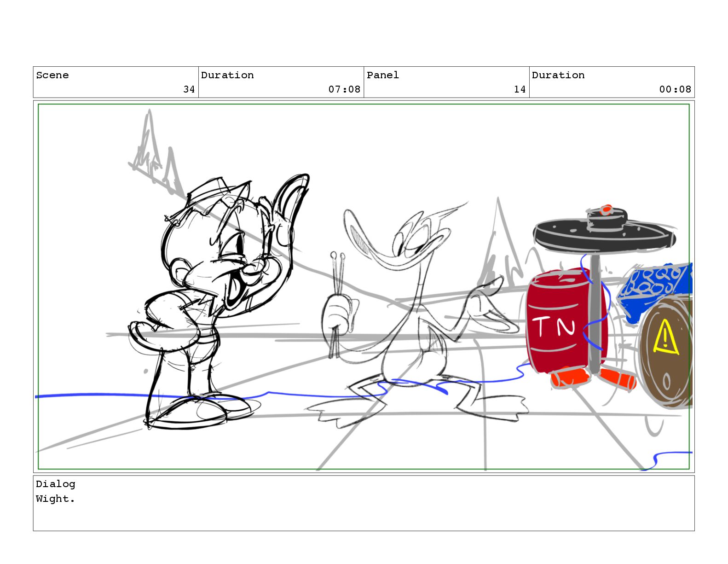Image resolution: width=728 pixels, height=564 pixels.
Task: Click the Panel label in the header
Action: (382, 75)
